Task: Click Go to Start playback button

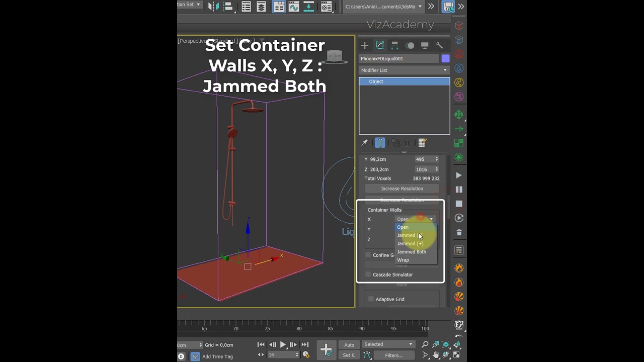Action: click(261, 344)
